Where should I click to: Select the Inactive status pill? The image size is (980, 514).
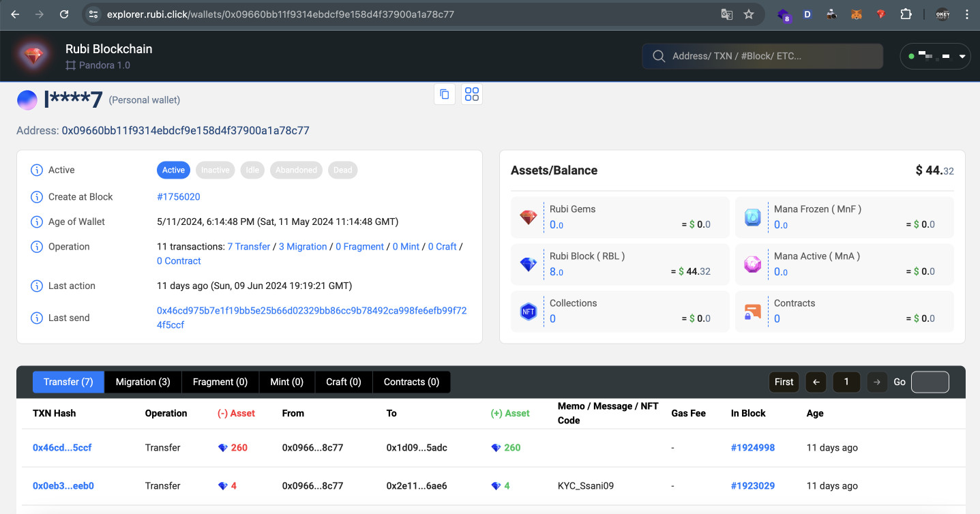tap(216, 170)
